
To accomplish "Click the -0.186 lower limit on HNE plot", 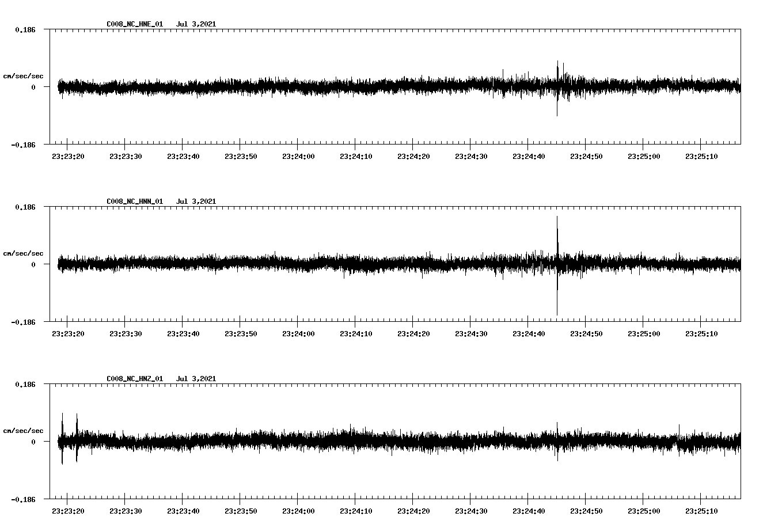I will 23,145.
